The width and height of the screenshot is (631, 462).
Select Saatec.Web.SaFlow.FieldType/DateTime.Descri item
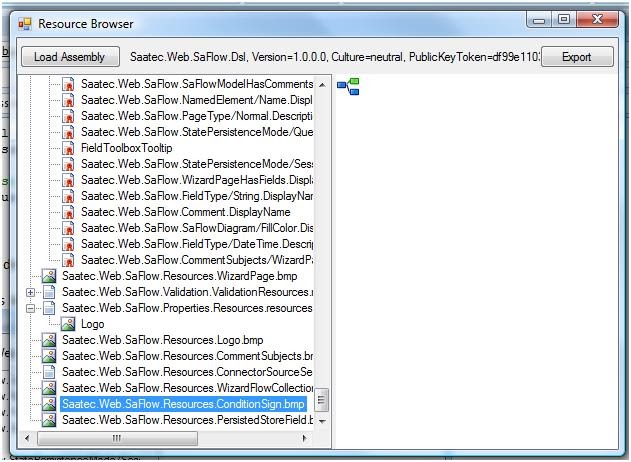pyautogui.click(x=197, y=244)
